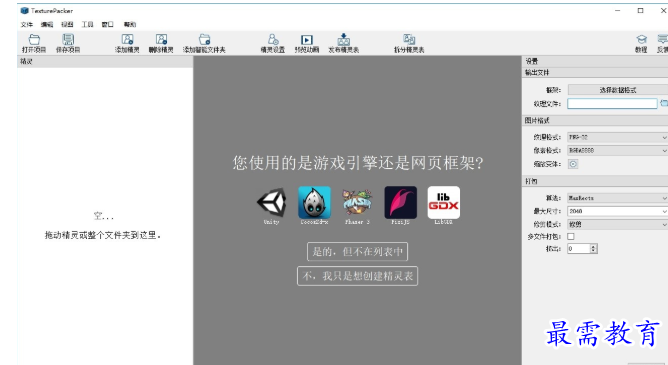
Task: Open the 文件 menu
Action: tap(27, 25)
